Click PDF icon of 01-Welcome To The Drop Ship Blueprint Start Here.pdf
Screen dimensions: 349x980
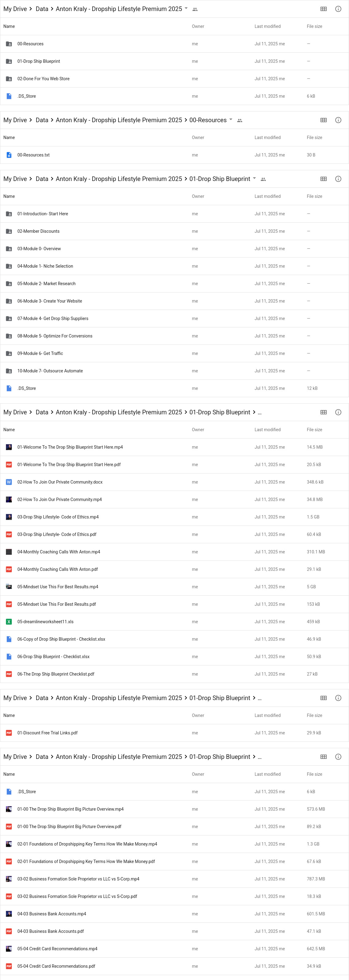click(9, 465)
